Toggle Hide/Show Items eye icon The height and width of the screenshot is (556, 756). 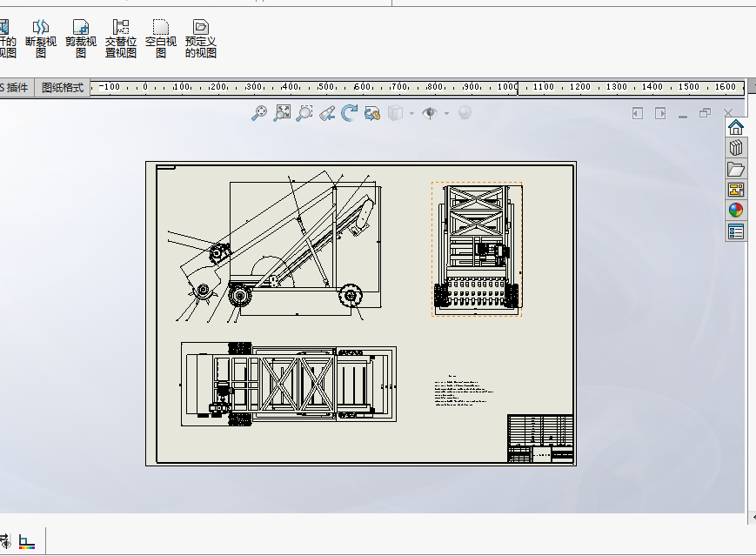(429, 113)
